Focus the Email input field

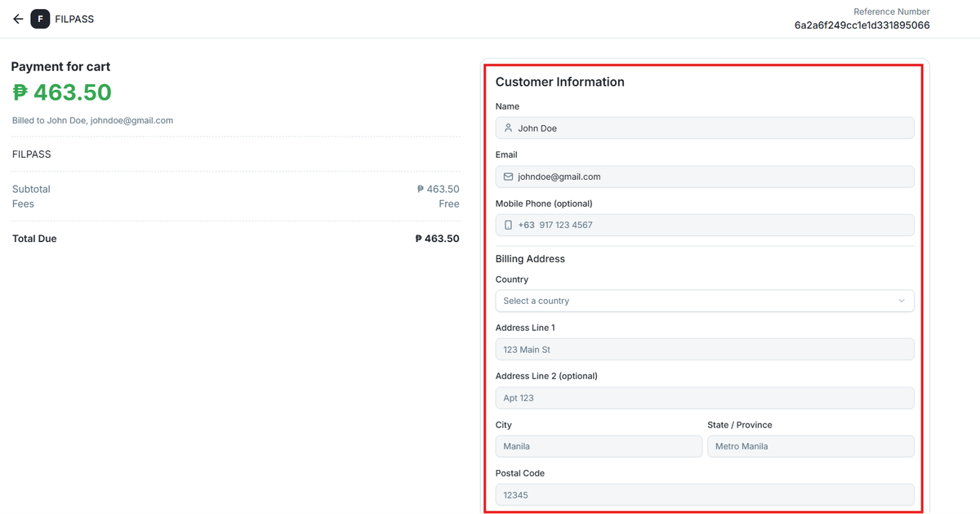coord(705,177)
